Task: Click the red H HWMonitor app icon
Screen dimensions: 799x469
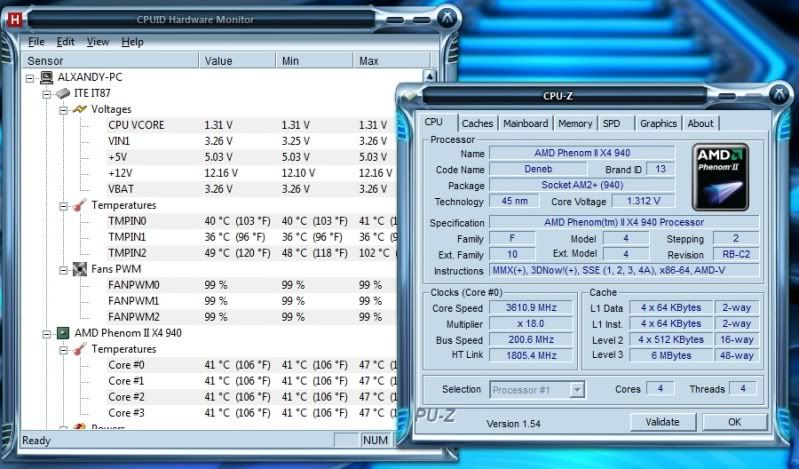Action: coord(15,20)
